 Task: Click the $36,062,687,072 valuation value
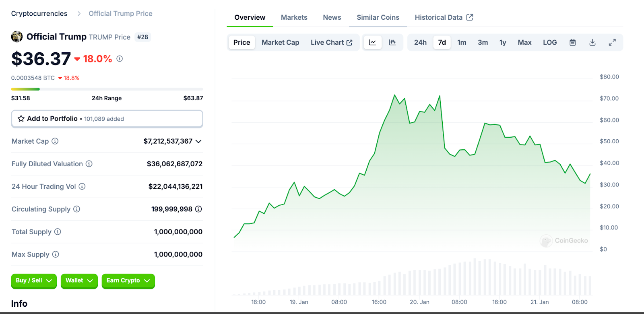coord(175,164)
